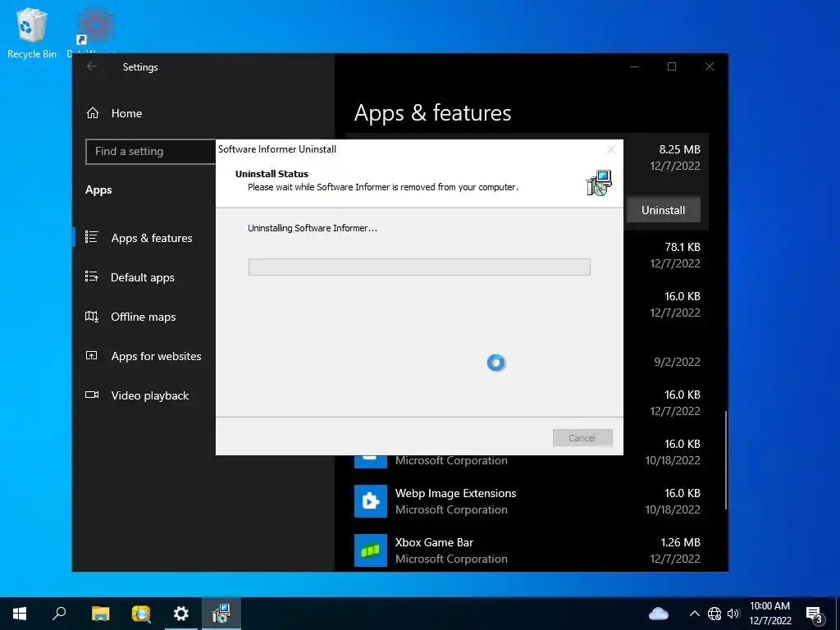Image resolution: width=840 pixels, height=630 pixels.
Task: Click the 9/2/2022 date entry
Action: [677, 362]
